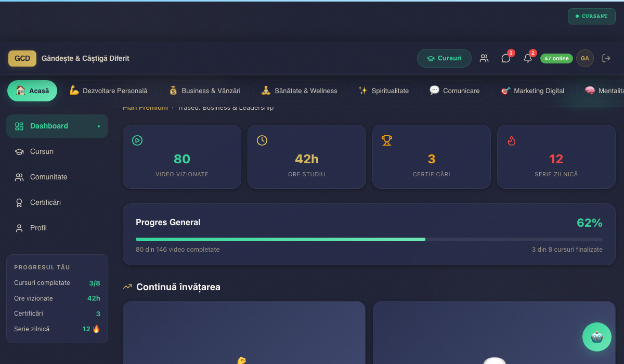Open Marketing Digital category

coord(532,90)
